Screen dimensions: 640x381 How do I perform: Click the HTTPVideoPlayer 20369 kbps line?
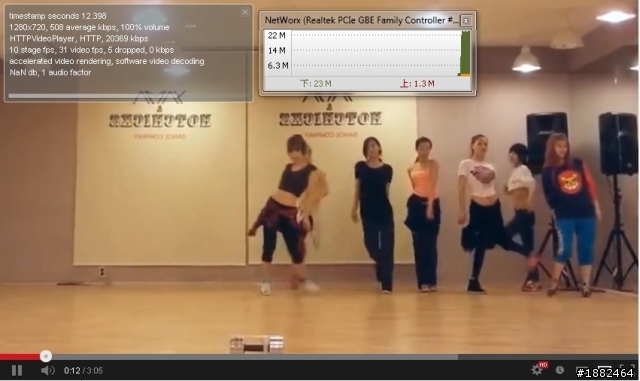pos(79,39)
